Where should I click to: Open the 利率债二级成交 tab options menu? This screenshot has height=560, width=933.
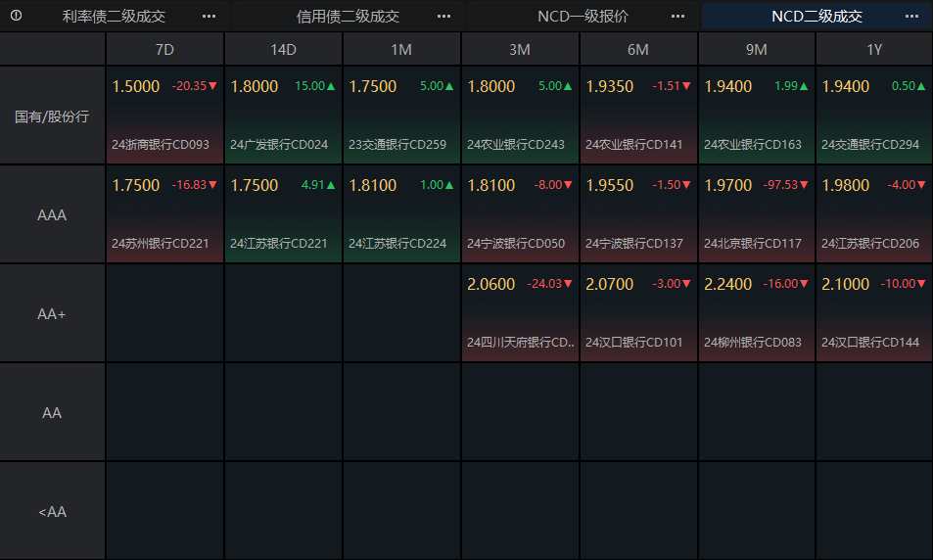(209, 16)
